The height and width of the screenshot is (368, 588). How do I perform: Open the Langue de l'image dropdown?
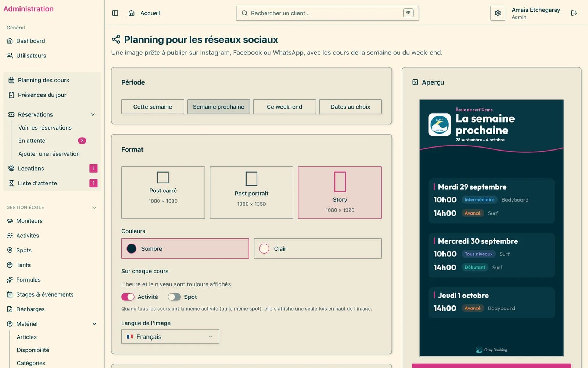(x=170, y=337)
